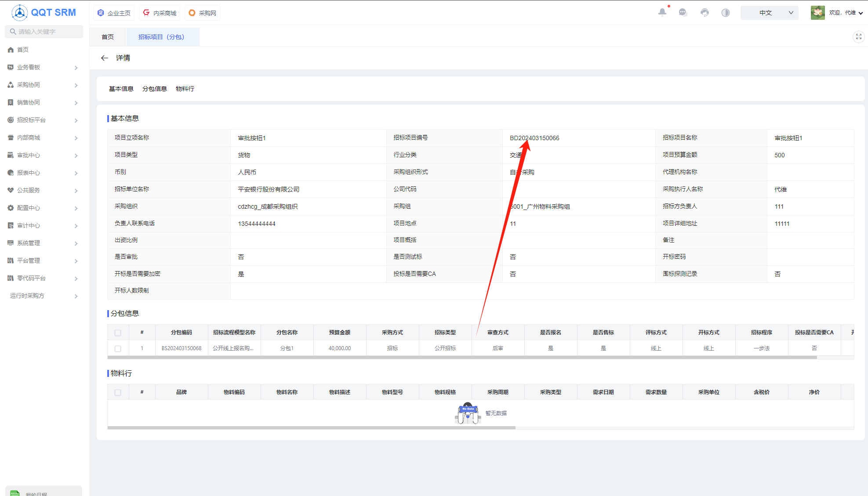This screenshot has width=868, height=496.
Task: Jump to the 物料行 anchor tab
Action: [185, 89]
